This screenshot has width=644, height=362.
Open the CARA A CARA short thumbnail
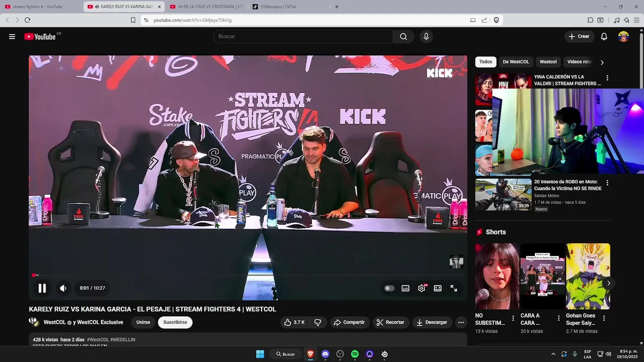[x=542, y=276]
